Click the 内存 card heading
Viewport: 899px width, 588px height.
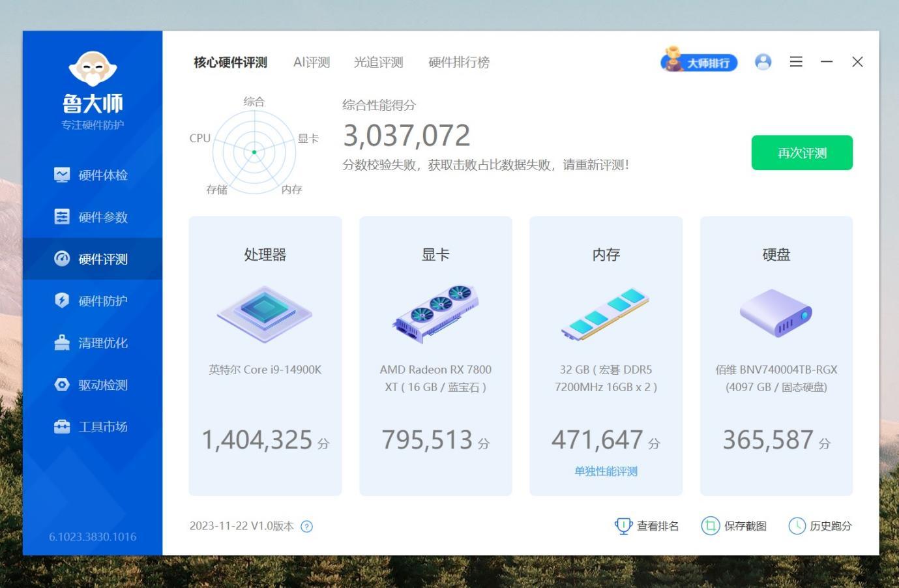[606, 255]
